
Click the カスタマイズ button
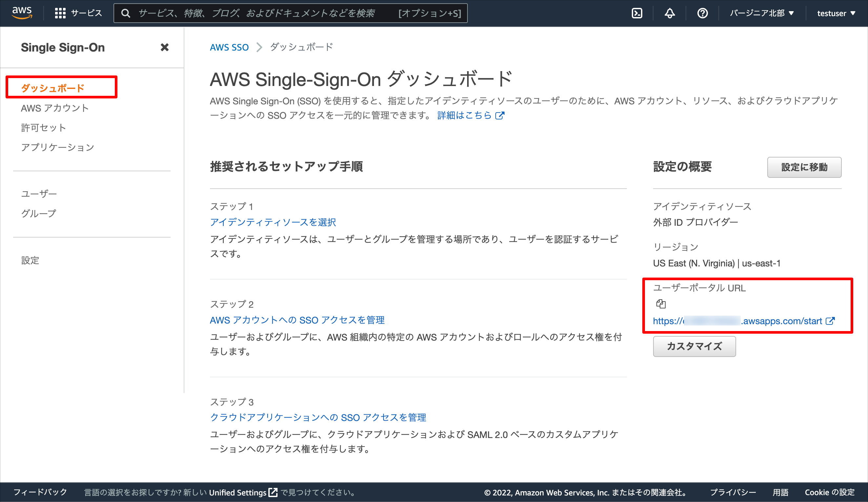694,346
